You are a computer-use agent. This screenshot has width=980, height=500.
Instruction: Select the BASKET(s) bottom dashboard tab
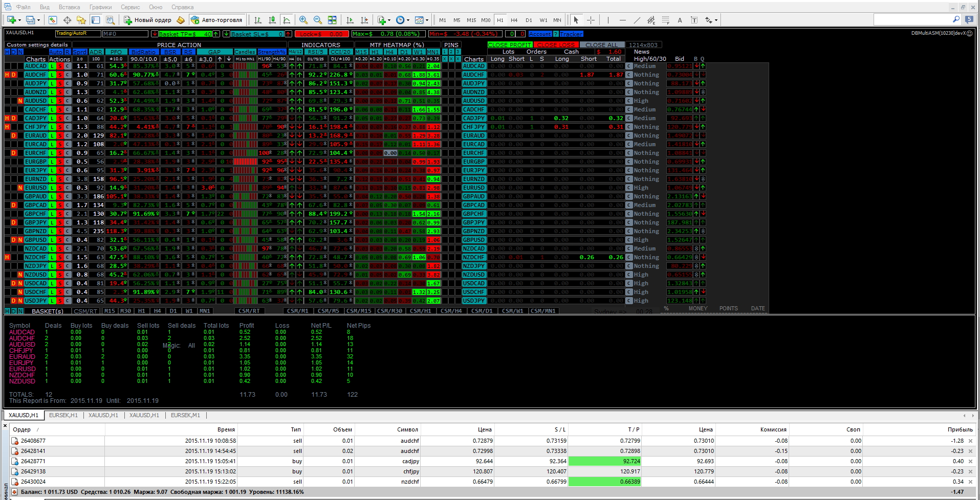pyautogui.click(x=47, y=311)
